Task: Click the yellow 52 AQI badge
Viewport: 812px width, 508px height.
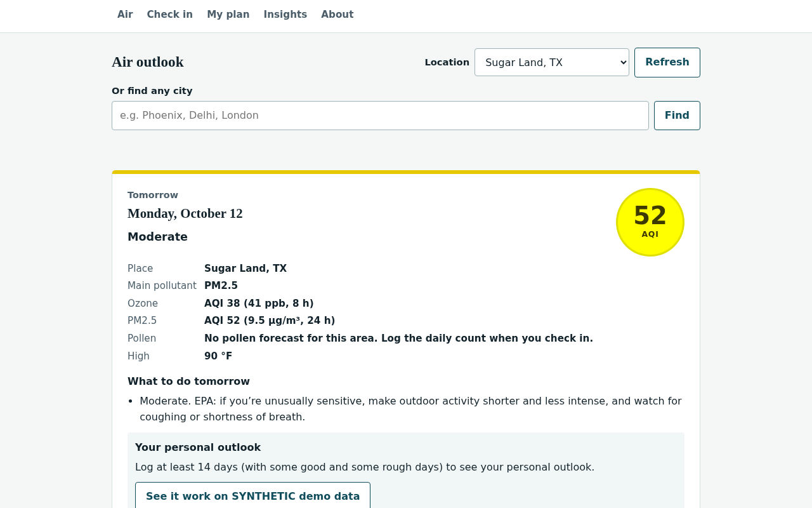Action: click(x=650, y=222)
